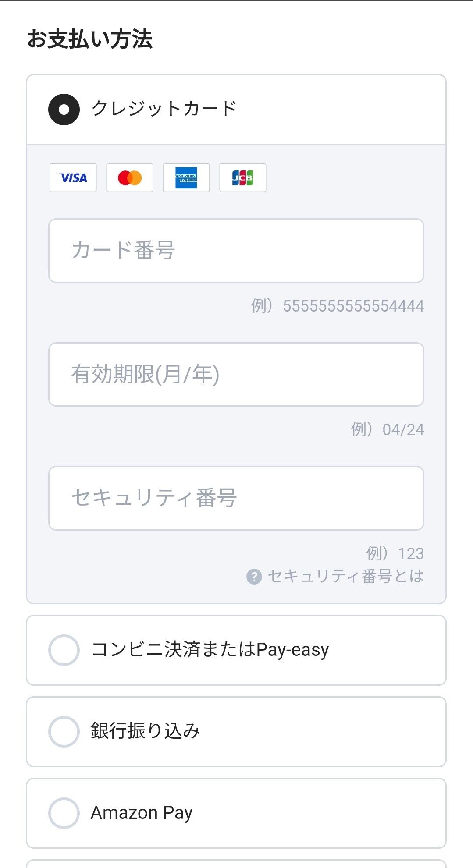The image size is (473, 868).
Task: Focus the カード番号 input field
Action: (x=236, y=251)
